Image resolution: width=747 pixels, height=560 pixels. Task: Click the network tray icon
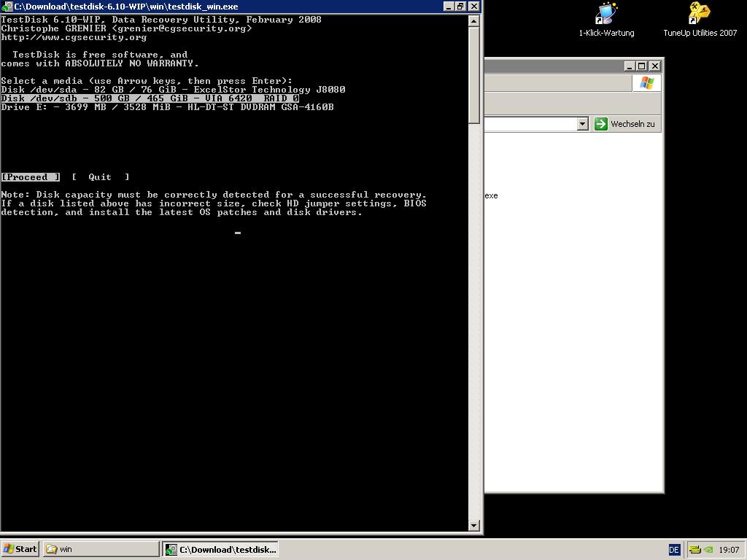[x=695, y=550]
